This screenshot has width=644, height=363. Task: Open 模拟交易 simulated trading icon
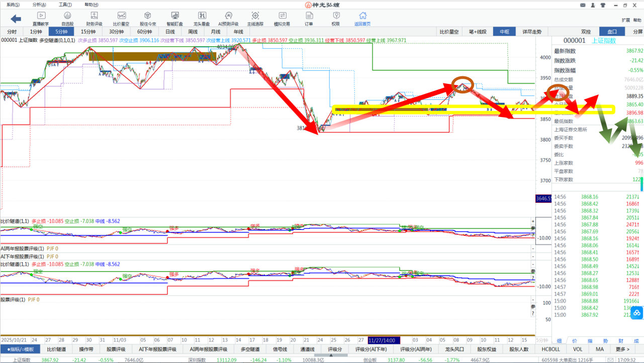282,19
